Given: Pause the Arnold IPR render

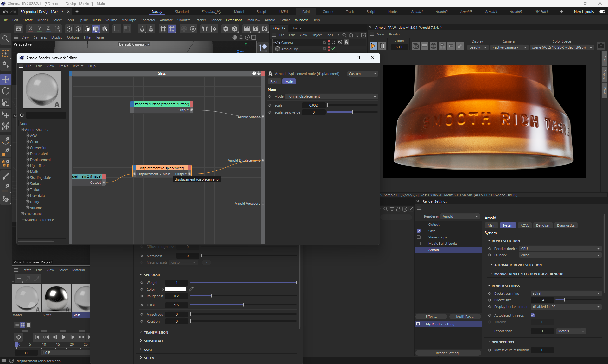Looking at the screenshot, I should click(x=382, y=46).
